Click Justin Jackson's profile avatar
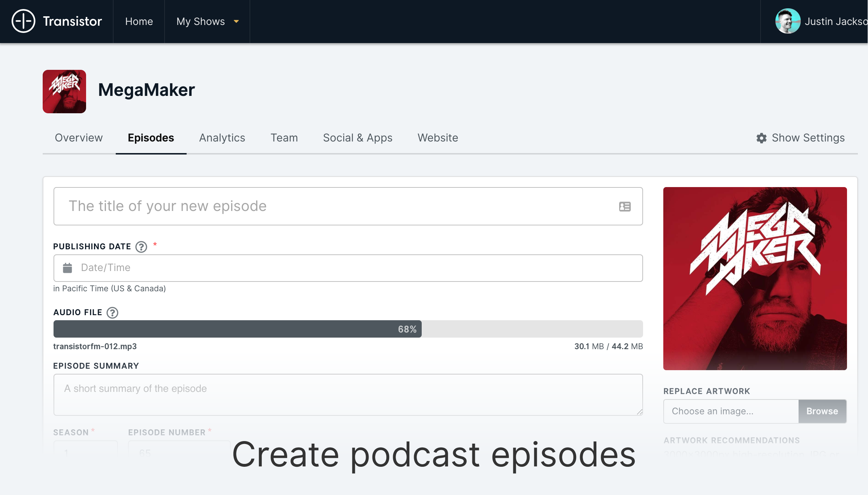868x495 pixels. click(787, 21)
